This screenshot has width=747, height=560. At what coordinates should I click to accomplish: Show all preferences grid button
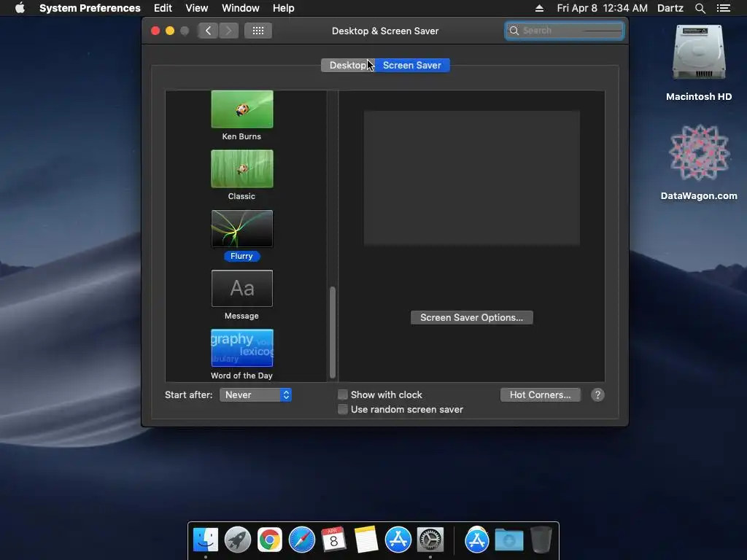pyautogui.click(x=258, y=31)
